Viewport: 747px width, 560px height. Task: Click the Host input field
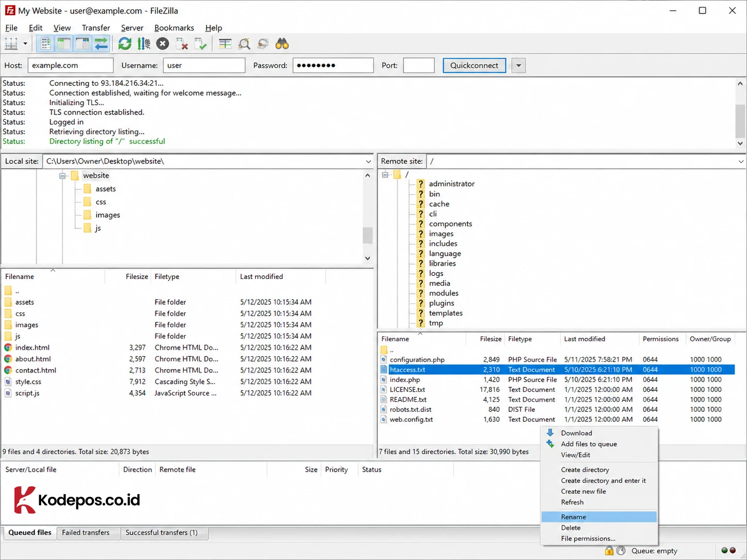click(x=71, y=65)
